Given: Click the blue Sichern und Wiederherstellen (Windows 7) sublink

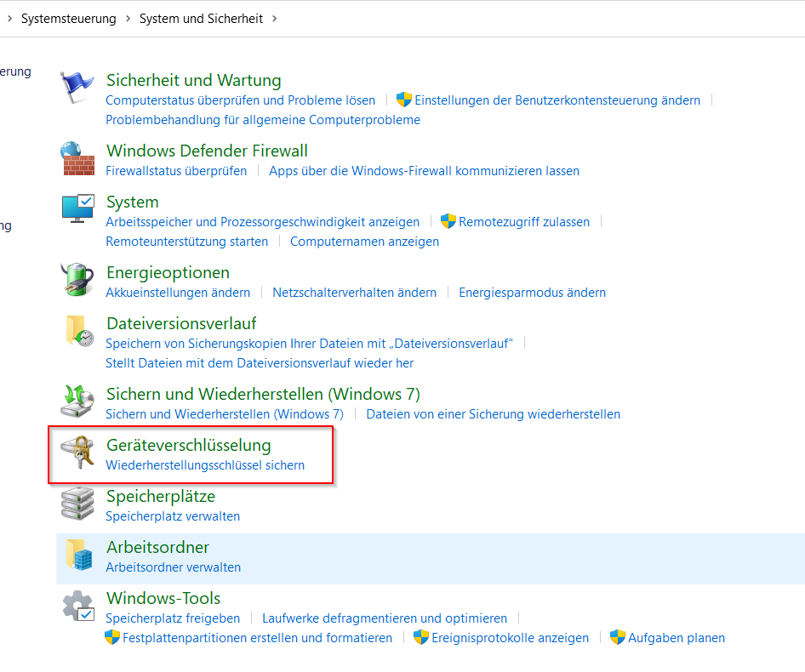Looking at the screenshot, I should (225, 413).
